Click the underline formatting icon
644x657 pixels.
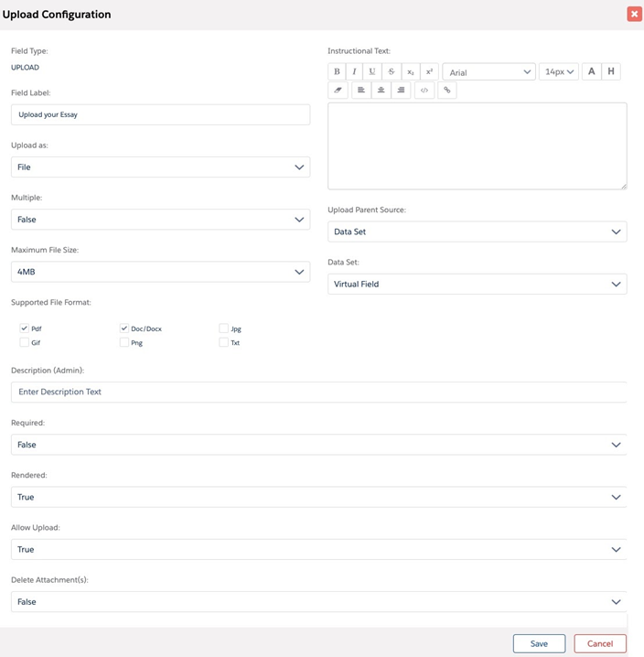pos(372,71)
